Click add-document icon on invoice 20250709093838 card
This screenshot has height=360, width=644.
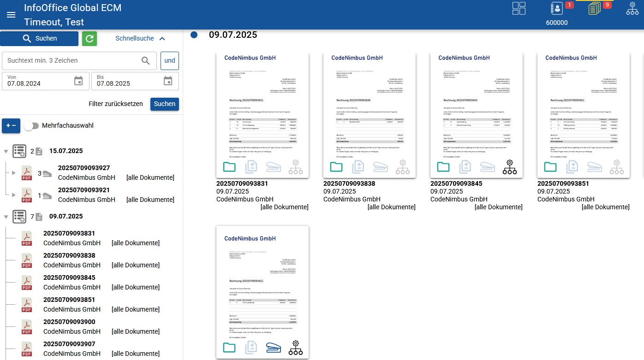click(358, 167)
